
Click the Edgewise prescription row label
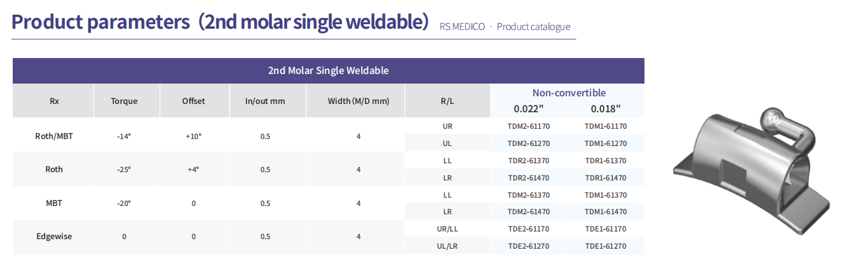(54, 236)
